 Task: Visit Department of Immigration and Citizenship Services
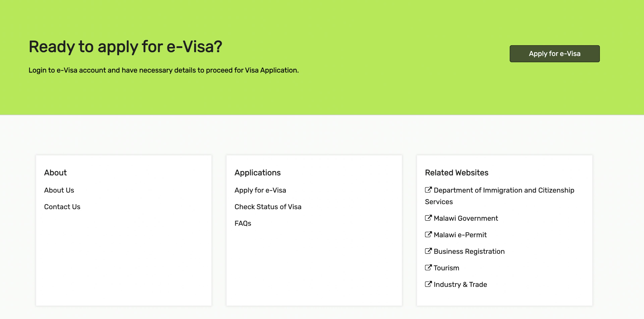click(499, 196)
